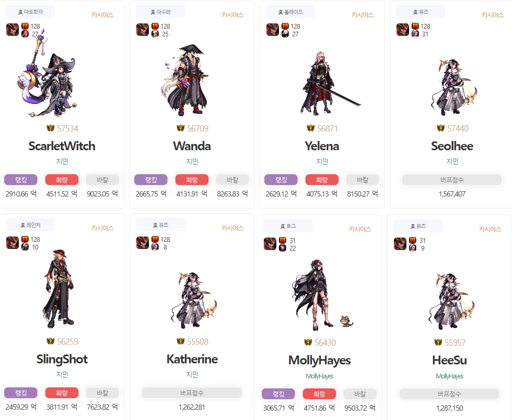Click the fame crown icon beside 56709
Screen dimensions: 512x420
[181, 128]
